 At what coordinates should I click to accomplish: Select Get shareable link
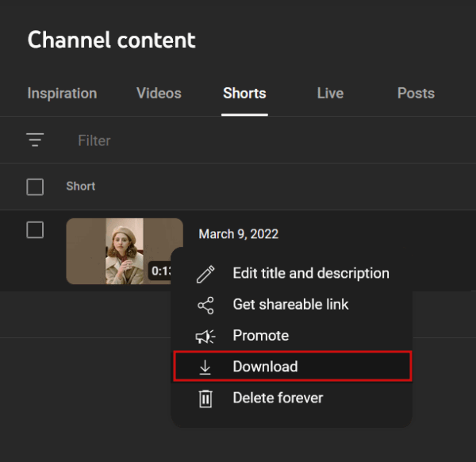[291, 305]
